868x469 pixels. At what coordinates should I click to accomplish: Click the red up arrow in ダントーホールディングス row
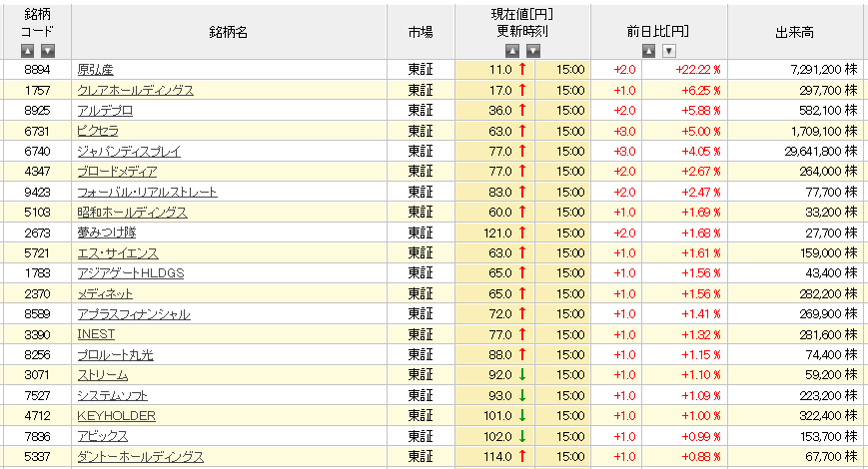tap(522, 456)
